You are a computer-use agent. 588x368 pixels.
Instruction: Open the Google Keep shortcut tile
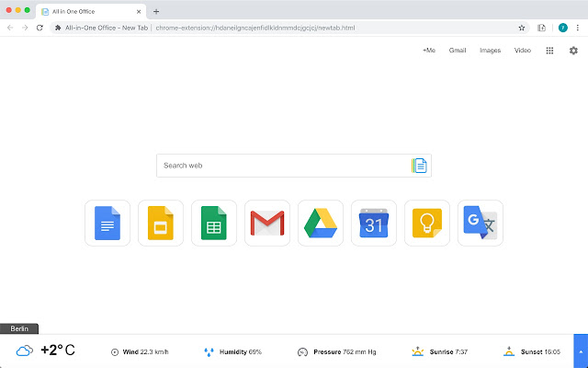point(426,223)
